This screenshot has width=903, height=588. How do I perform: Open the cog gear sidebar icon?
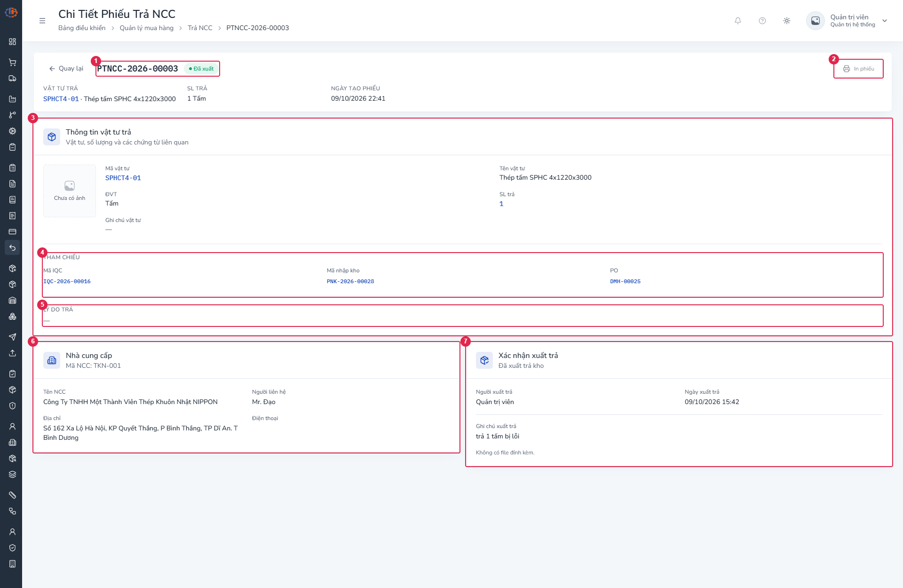[12, 131]
